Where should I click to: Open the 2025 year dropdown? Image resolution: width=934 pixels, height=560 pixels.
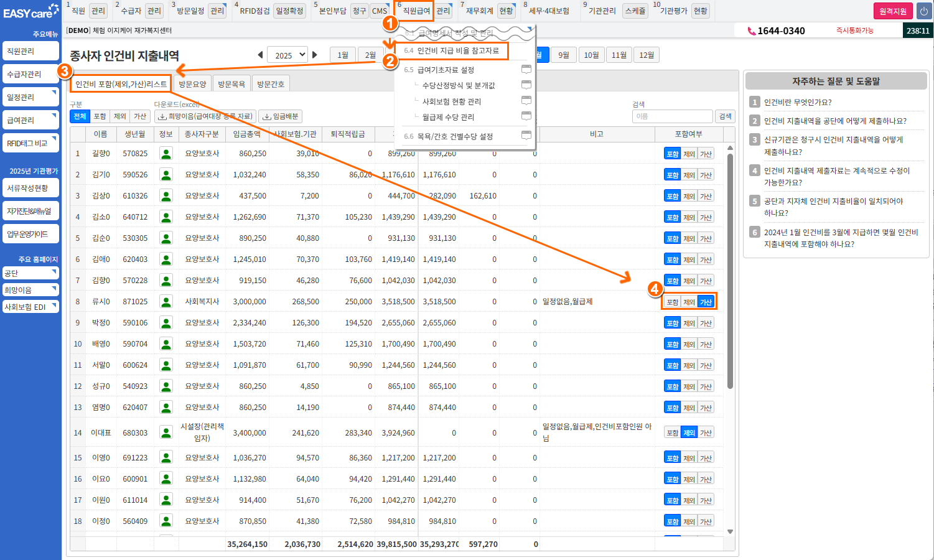(x=287, y=55)
